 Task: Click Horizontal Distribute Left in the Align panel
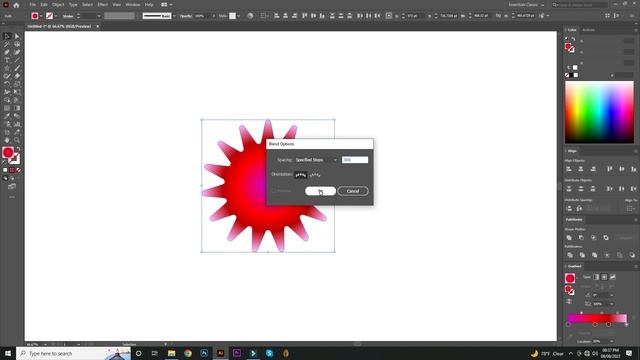click(609, 189)
